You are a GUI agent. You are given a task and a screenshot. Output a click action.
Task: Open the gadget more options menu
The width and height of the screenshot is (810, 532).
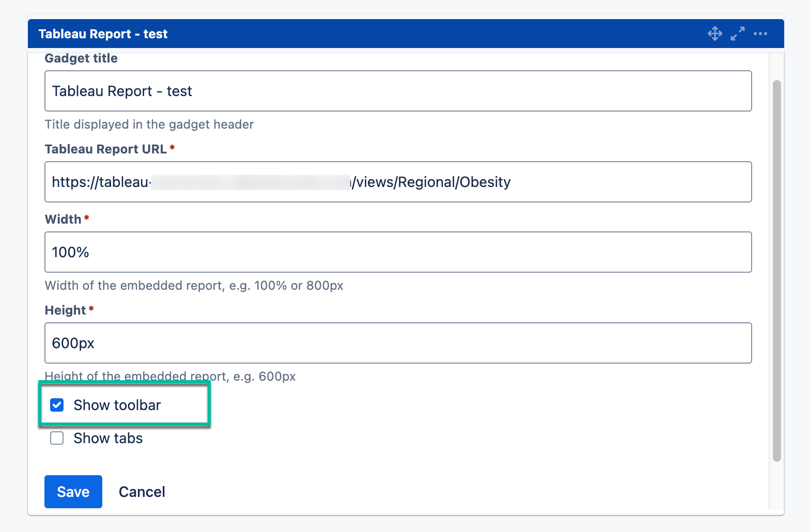click(760, 34)
